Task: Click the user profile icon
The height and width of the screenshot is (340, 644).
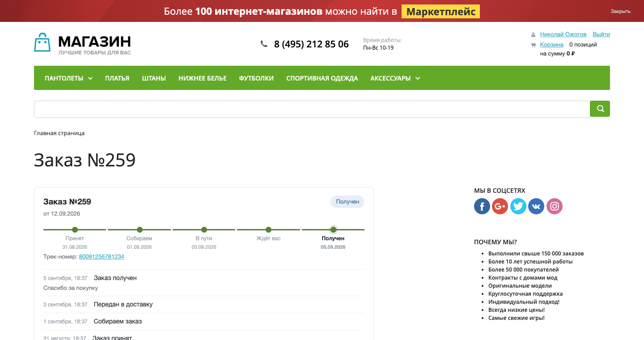Action: (533, 34)
